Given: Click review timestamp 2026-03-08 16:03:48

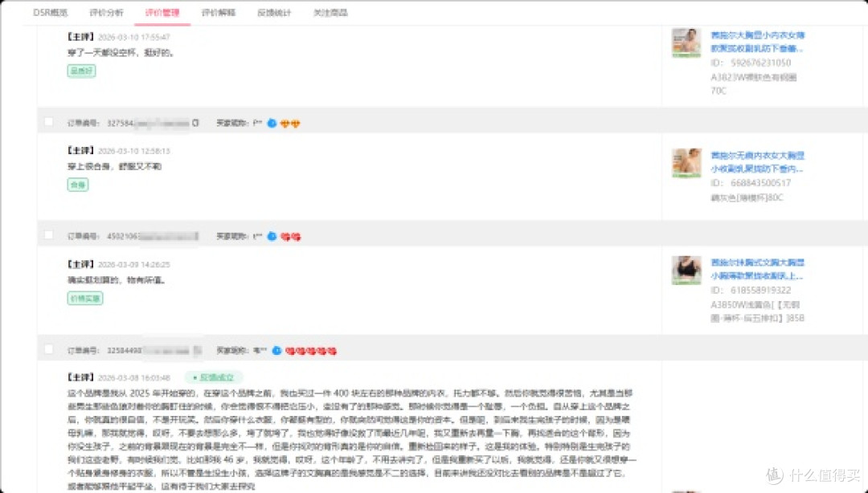Looking at the screenshot, I should [134, 378].
